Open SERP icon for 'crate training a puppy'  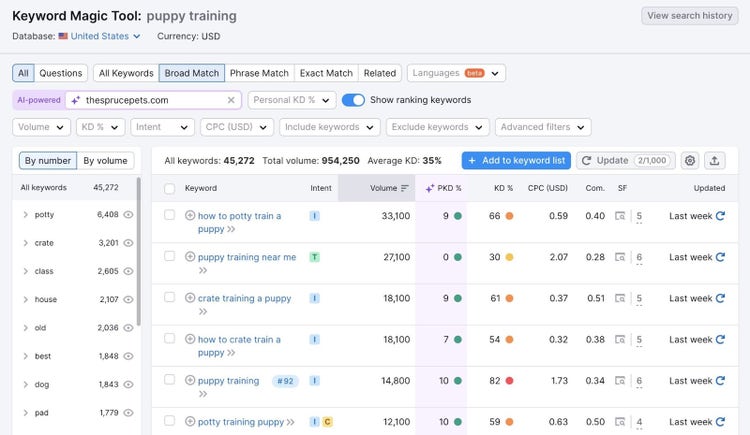620,298
